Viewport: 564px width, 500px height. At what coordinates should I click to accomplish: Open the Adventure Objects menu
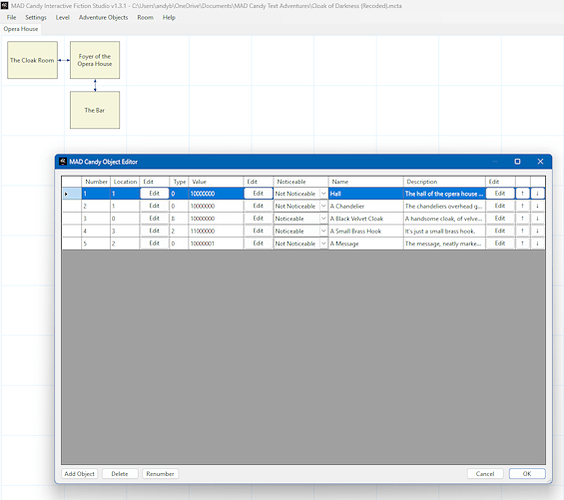(103, 17)
